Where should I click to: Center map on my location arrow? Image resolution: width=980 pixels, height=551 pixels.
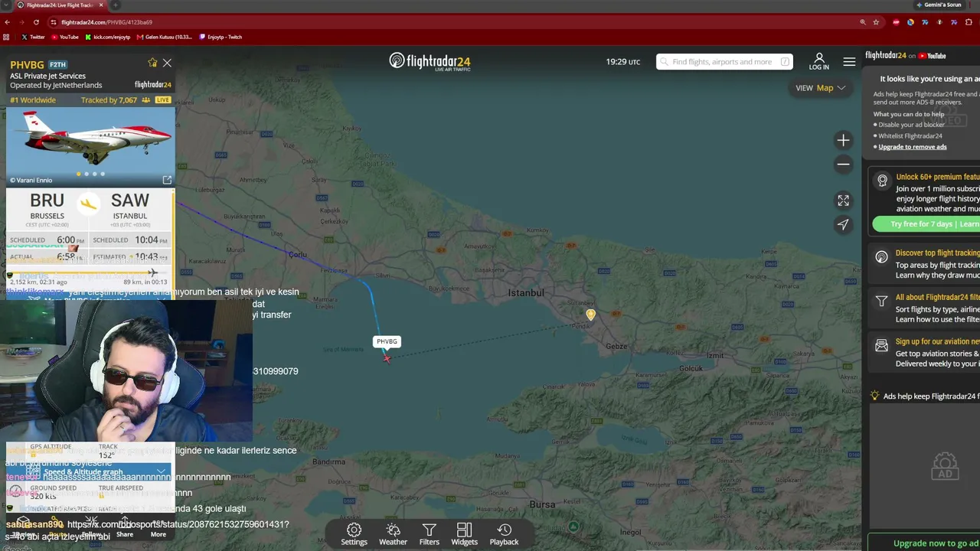pos(843,224)
